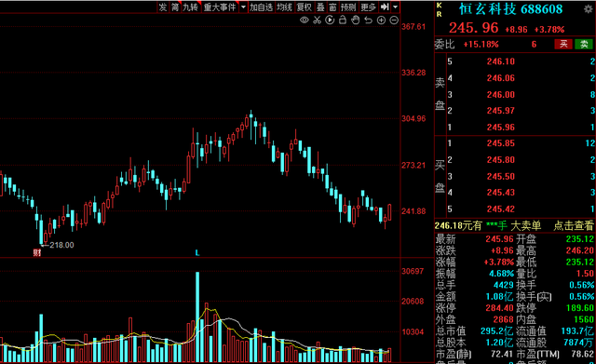The image size is (596, 364).
Task: Toggle the eye visibility icon above chart
Action: (305, 20)
